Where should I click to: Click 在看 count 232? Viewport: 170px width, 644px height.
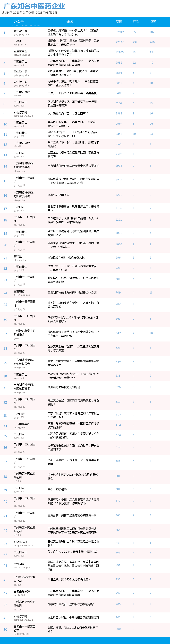pyautogui.click(x=135, y=42)
